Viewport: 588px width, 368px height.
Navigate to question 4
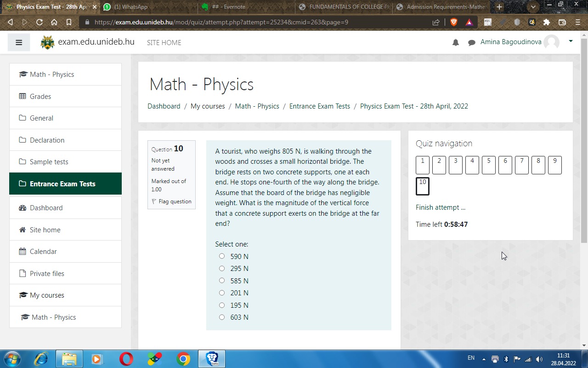[x=472, y=165]
